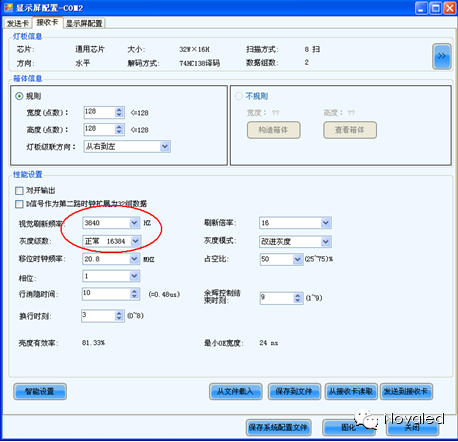Minimize the 显示屏配置 window
Image resolution: width=458 pixels, height=442 pixels.
point(421,8)
